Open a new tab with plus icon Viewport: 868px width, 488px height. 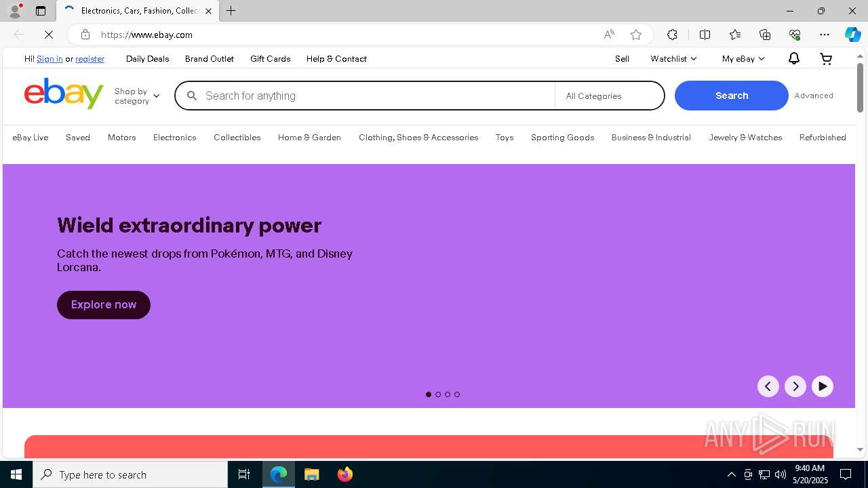pyautogui.click(x=231, y=11)
